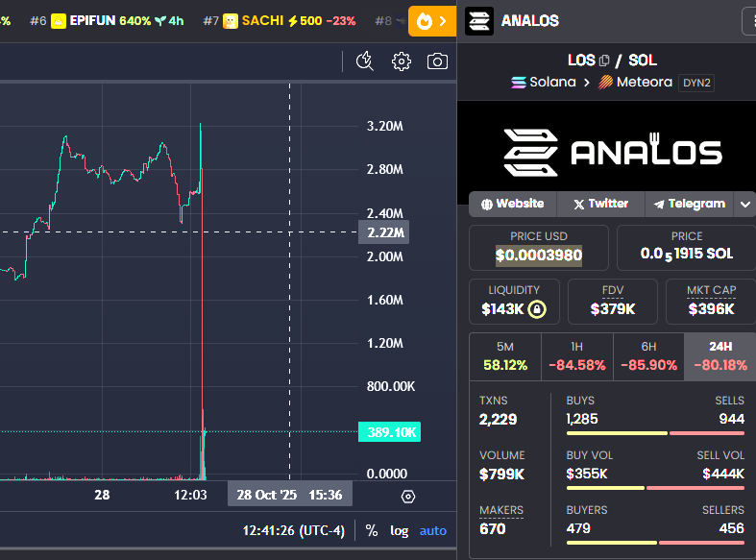Image resolution: width=756 pixels, height=560 pixels.
Task: Click the TXNS value 2,229
Action: pos(498,419)
